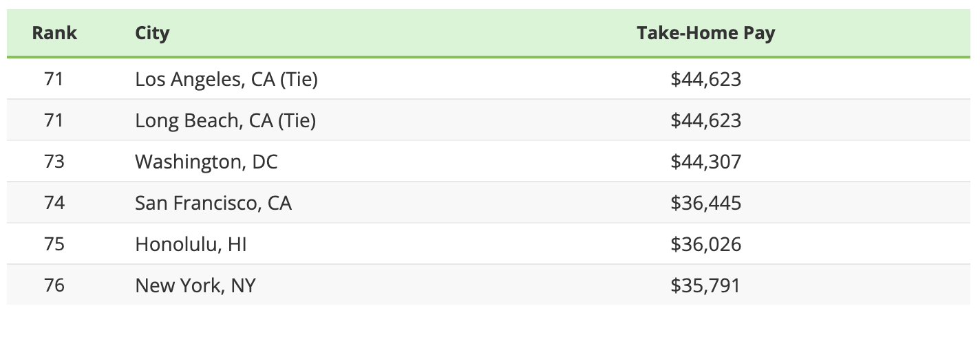This screenshot has width=980, height=337.
Task: Click San Francisco, CA city cell
Action: click(213, 204)
